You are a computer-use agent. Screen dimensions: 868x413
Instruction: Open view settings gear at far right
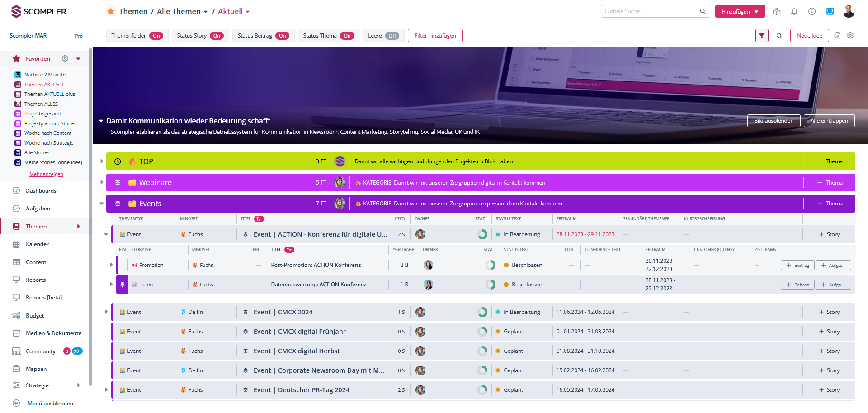[850, 35]
